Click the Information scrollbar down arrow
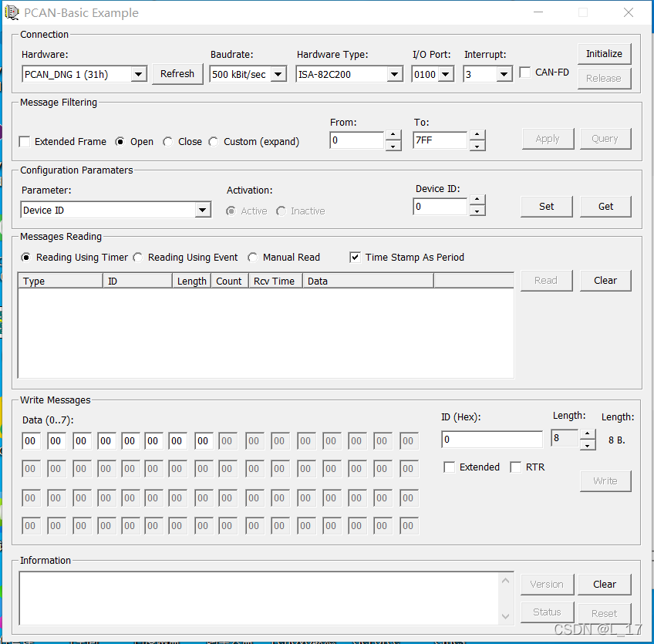This screenshot has height=644, width=654. pos(505,616)
